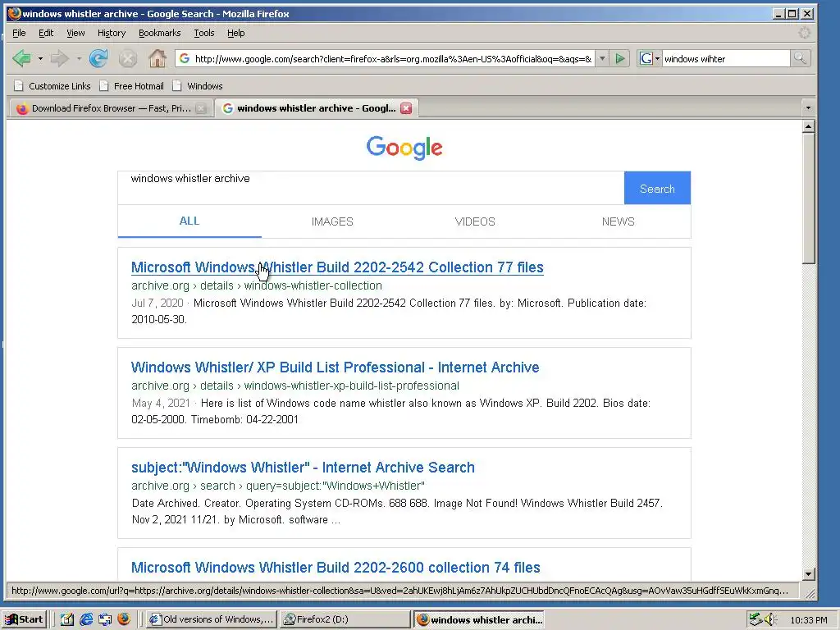Open Free Hotmail bookmark
This screenshot has width=840, height=630.
[x=132, y=85]
